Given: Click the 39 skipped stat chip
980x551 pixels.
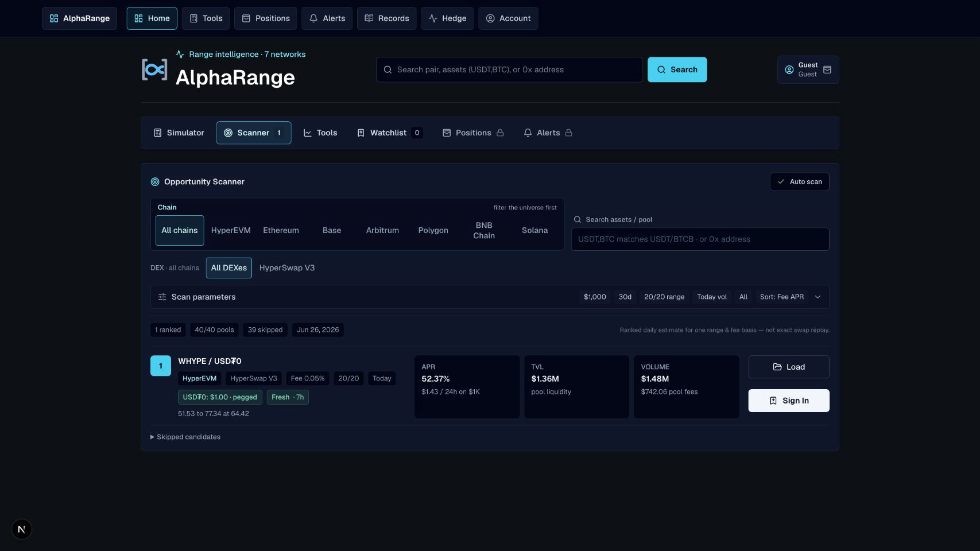Looking at the screenshot, I should click(265, 330).
